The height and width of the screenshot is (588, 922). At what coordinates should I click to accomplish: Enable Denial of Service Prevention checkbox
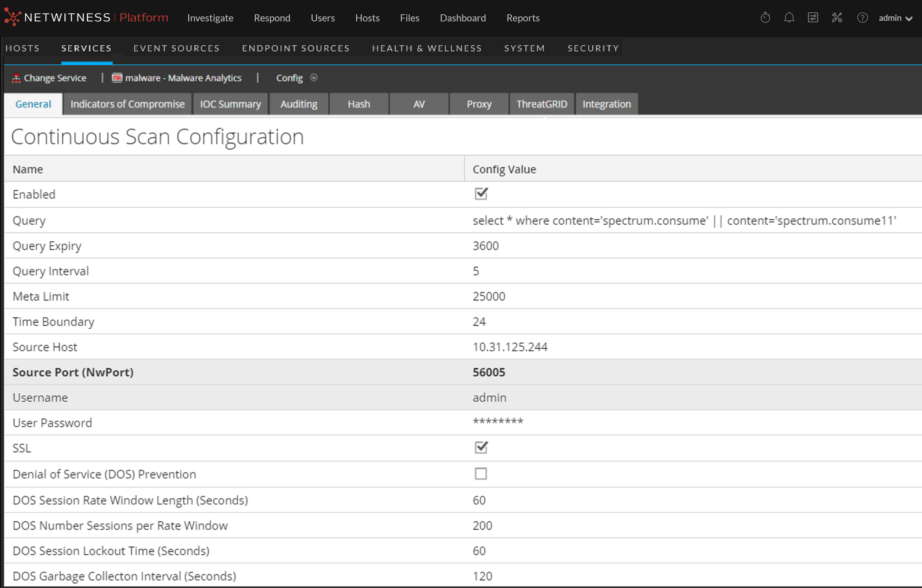pyautogui.click(x=481, y=473)
